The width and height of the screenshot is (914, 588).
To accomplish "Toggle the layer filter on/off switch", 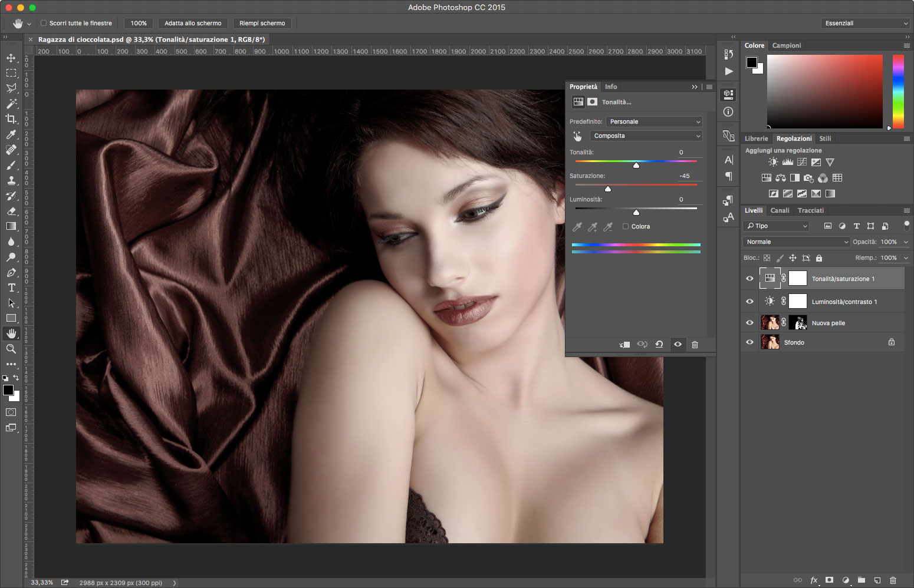I will pos(906,226).
